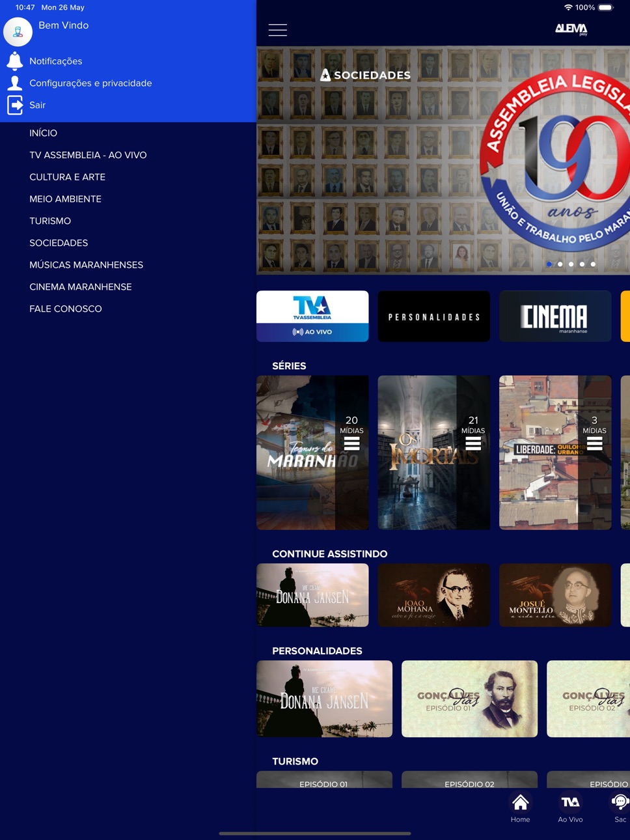Click the SÉRIES section heading

tap(289, 366)
